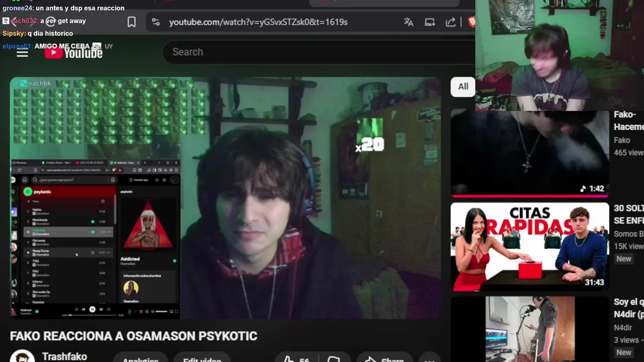Screen dimensions: 644x362
Task: Open Fako channel name in suggestions
Action: click(x=622, y=140)
